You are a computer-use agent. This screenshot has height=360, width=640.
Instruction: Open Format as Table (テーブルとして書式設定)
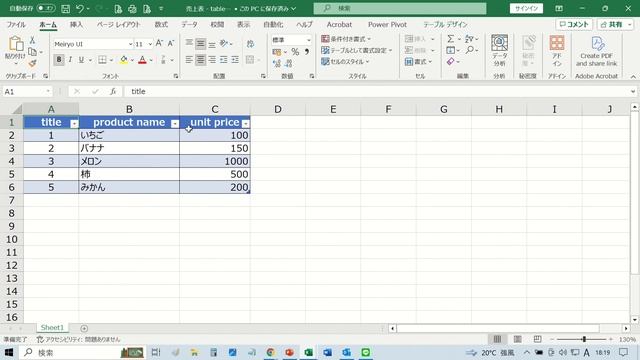356,50
